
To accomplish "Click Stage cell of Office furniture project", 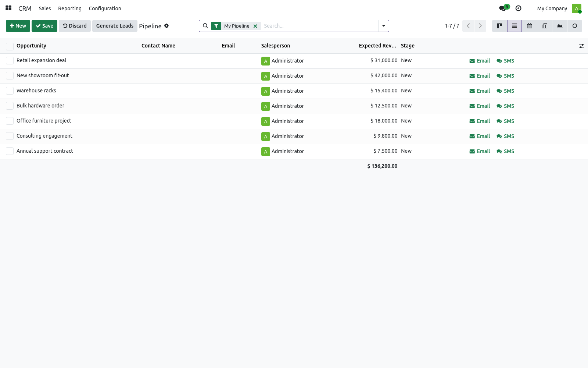I will click(x=406, y=121).
